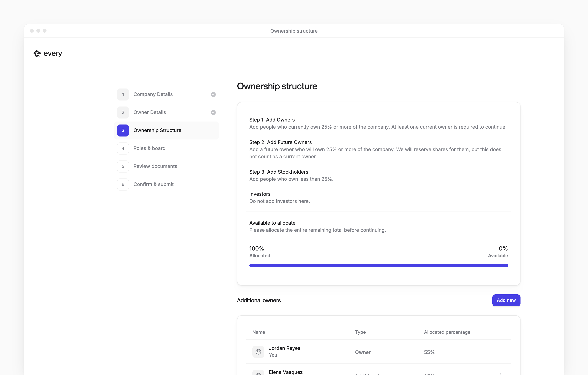Open the Company Details step

click(166, 94)
